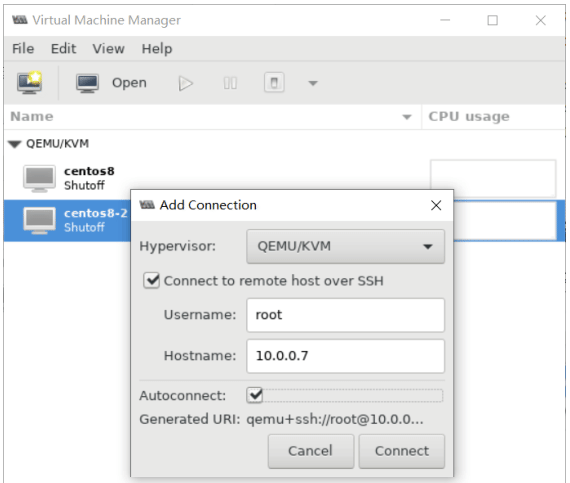The image size is (570, 483).
Task: Click the Run play icon
Action: (186, 83)
